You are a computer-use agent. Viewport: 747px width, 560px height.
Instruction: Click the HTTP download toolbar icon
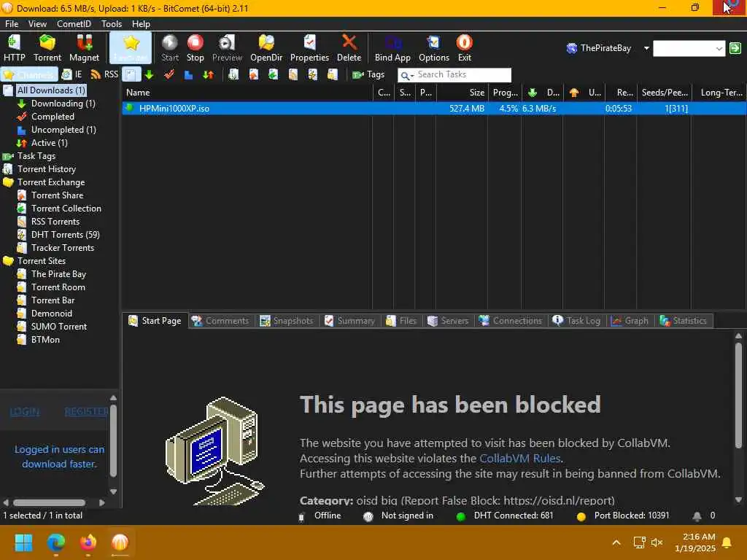coord(15,47)
